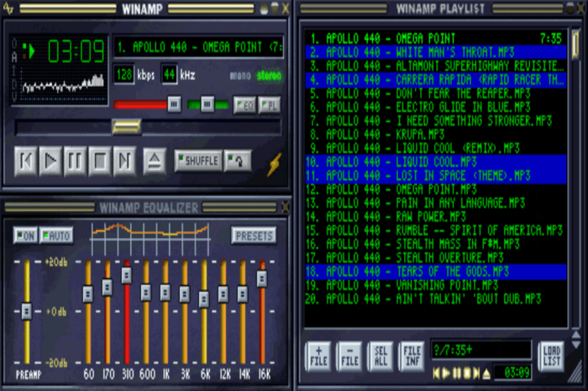Click the 60 Hz equalizer slider
Screen dimensions: 588x391
[87, 293]
